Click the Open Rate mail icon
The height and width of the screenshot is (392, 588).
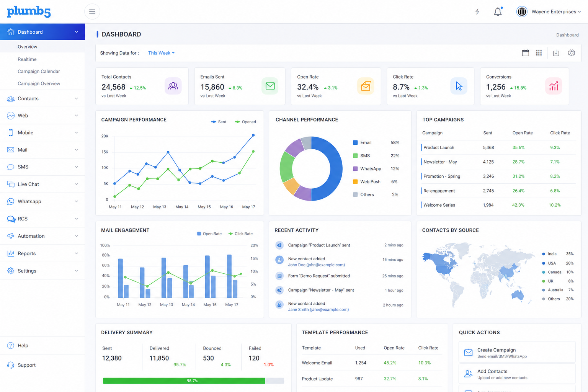coord(366,86)
